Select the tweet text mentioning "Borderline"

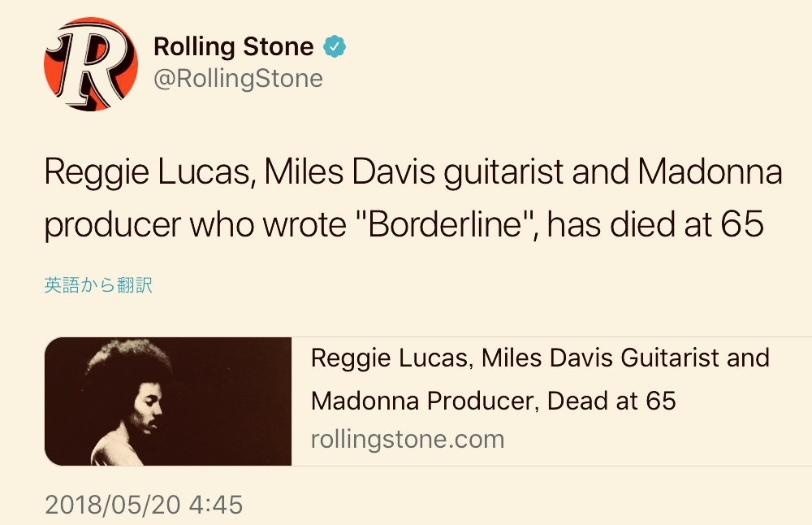click(413, 198)
